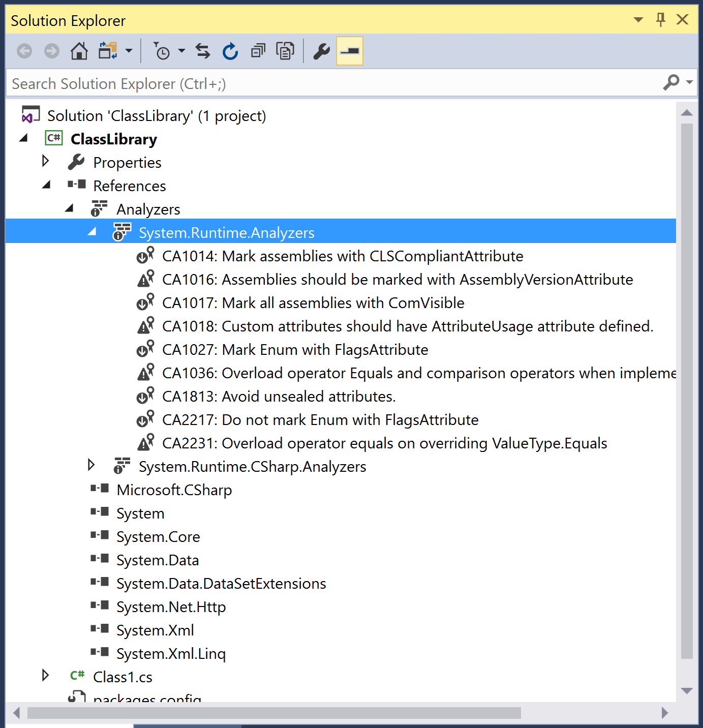Image resolution: width=703 pixels, height=728 pixels.
Task: Refresh the Solution Explorer
Action: point(230,51)
